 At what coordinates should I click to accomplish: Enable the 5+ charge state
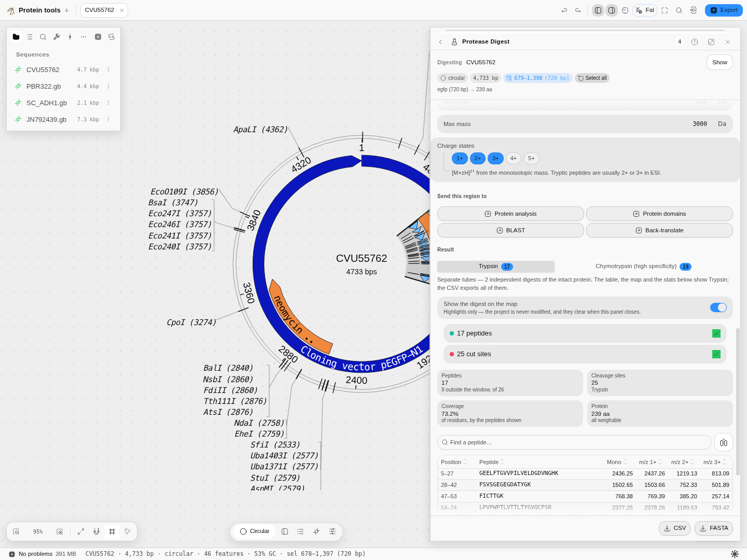coord(532,158)
